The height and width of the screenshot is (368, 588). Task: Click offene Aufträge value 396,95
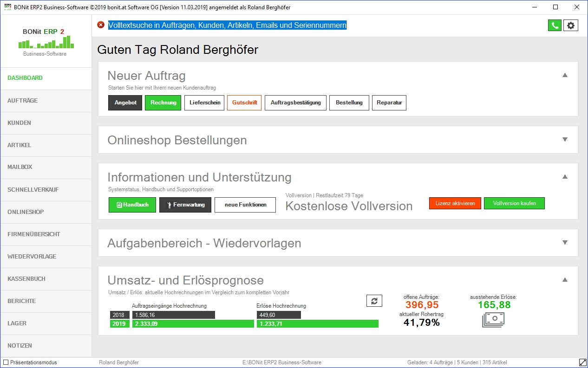(x=422, y=305)
